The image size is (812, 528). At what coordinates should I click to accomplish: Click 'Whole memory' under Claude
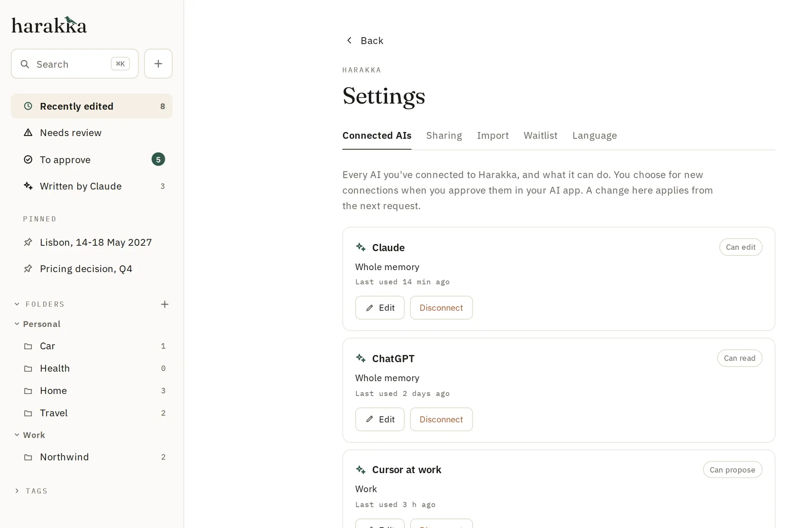click(387, 267)
